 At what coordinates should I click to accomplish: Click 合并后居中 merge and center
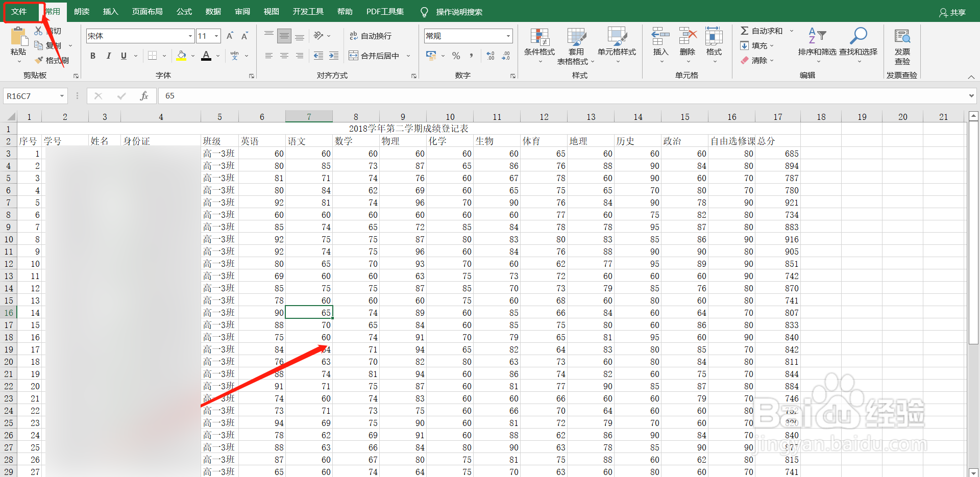[374, 56]
